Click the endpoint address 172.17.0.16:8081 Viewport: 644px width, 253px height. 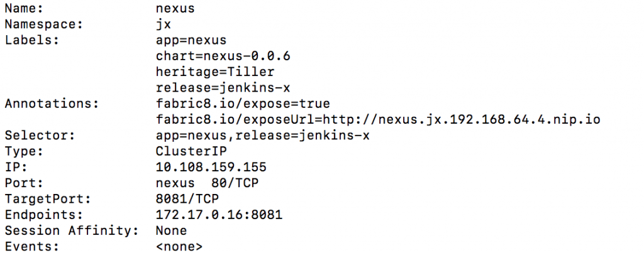[219, 215]
